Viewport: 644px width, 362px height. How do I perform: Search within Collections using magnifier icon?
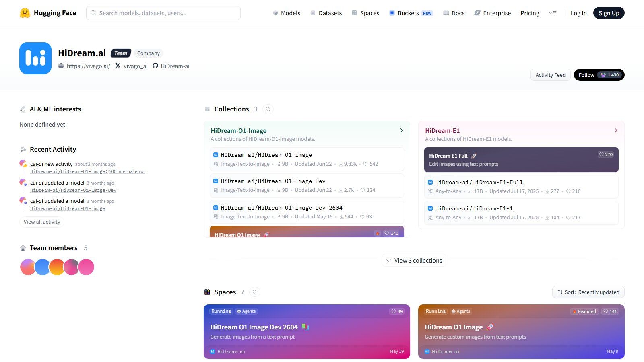pyautogui.click(x=268, y=109)
